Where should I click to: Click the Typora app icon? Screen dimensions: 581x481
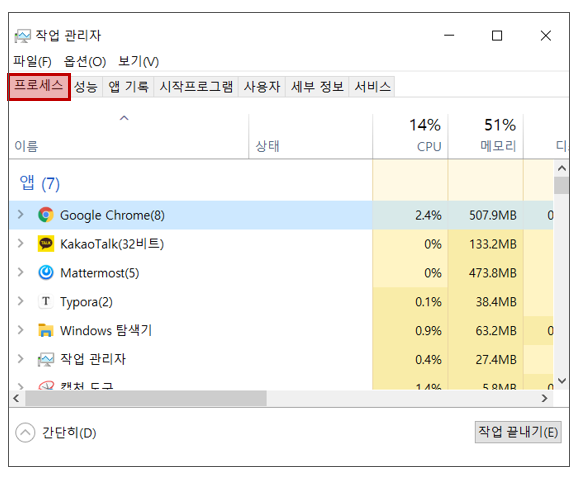pyautogui.click(x=46, y=301)
